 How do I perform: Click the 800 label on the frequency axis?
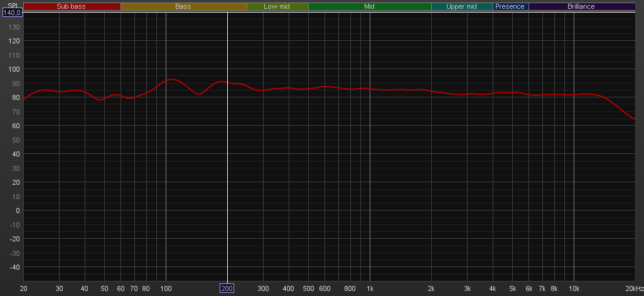coord(350,288)
